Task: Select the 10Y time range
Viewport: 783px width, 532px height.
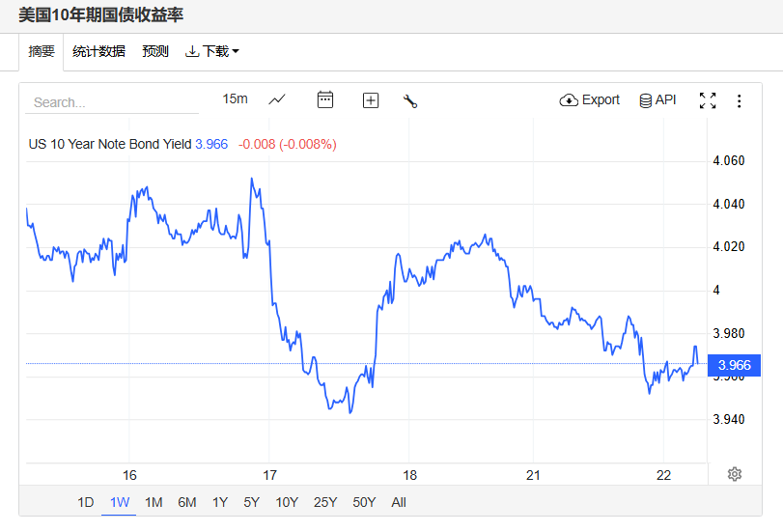Action: (x=287, y=502)
